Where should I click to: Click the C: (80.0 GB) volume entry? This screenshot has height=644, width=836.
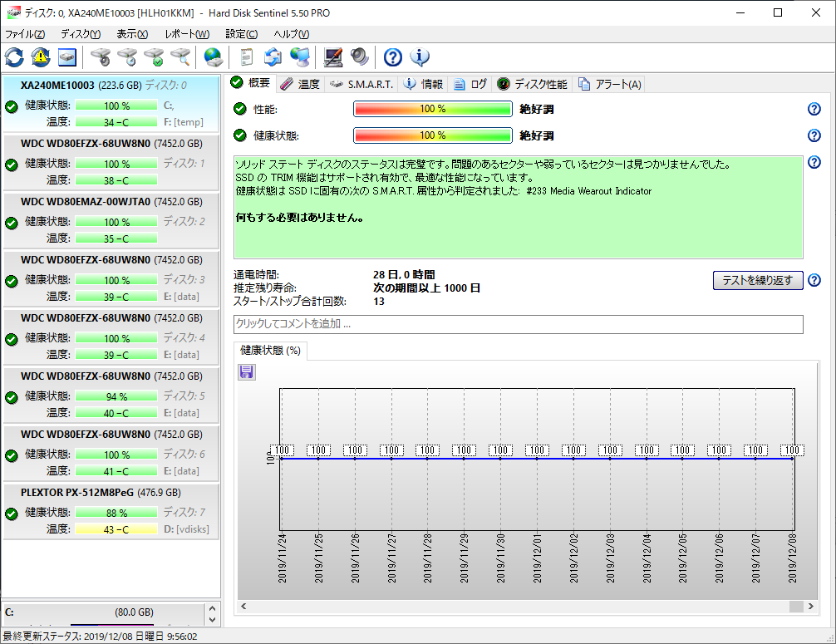tap(103, 612)
